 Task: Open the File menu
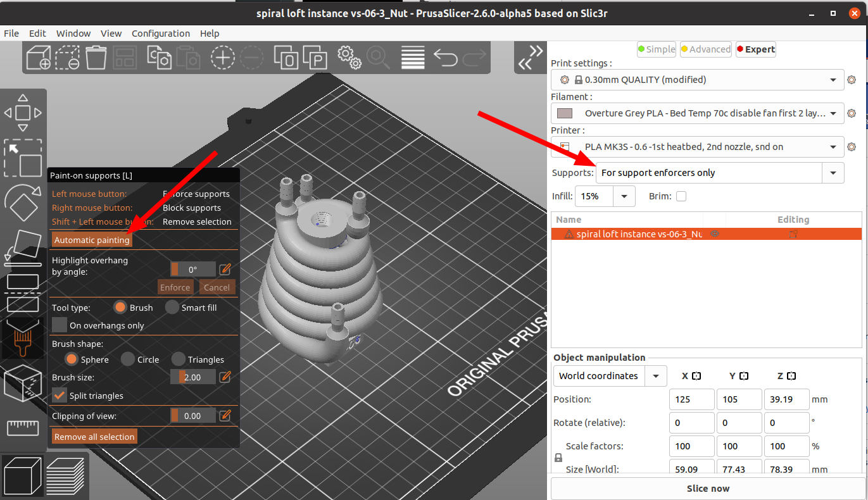click(11, 34)
